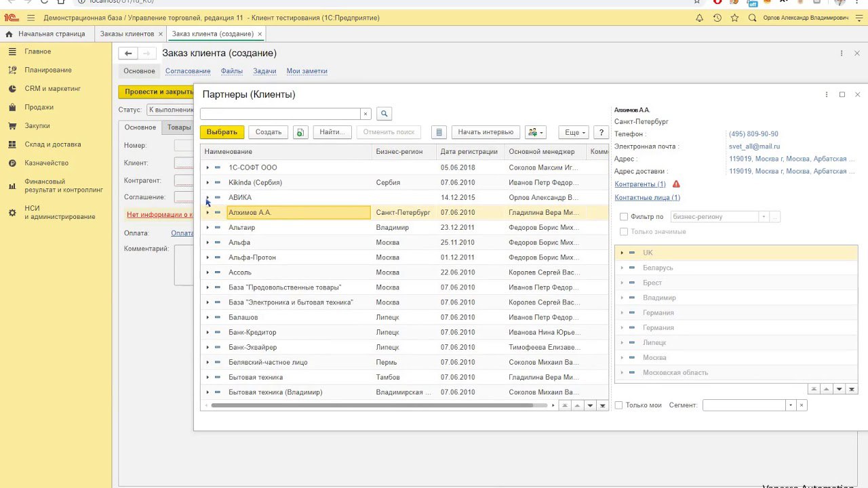Click the partner search input field

pos(280,114)
